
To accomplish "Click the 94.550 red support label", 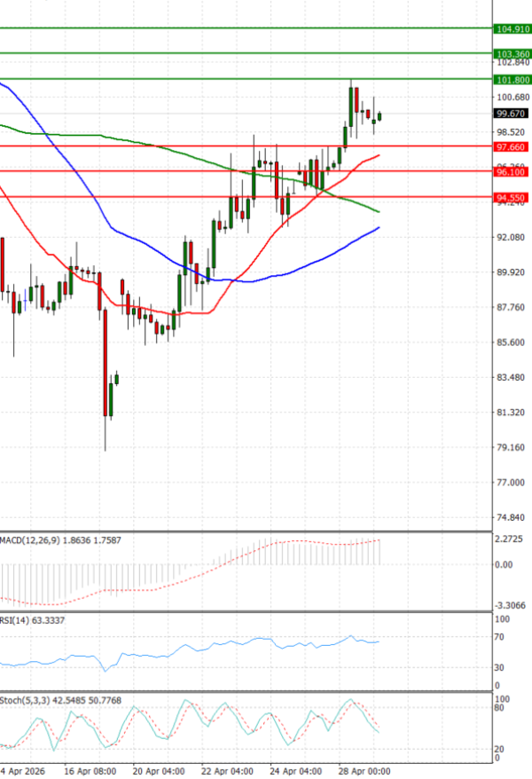I will pos(512,197).
